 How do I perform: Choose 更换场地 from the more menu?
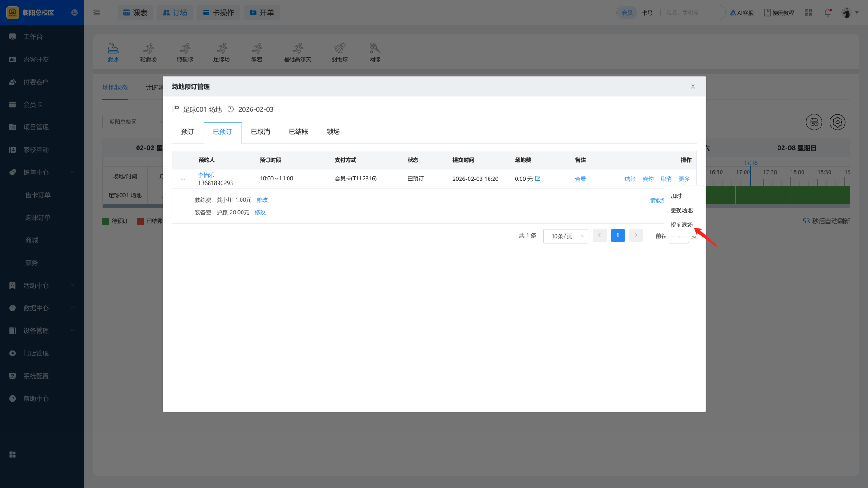click(681, 210)
